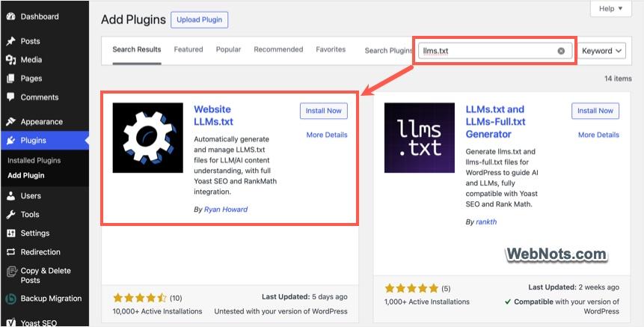Viewport: 644px width, 327px height.
Task: Open Website LLMs.txt gear thumbnail
Action: 148,138
